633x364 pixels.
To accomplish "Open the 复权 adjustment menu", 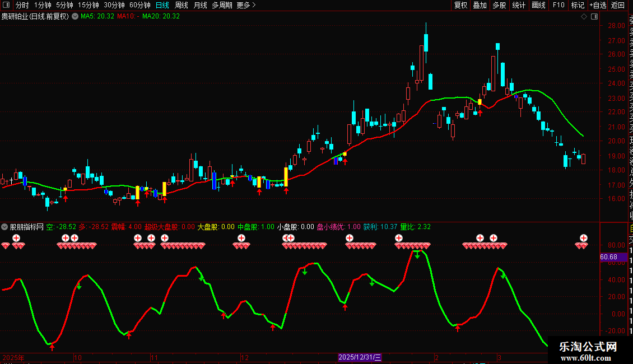I will 460,5.
